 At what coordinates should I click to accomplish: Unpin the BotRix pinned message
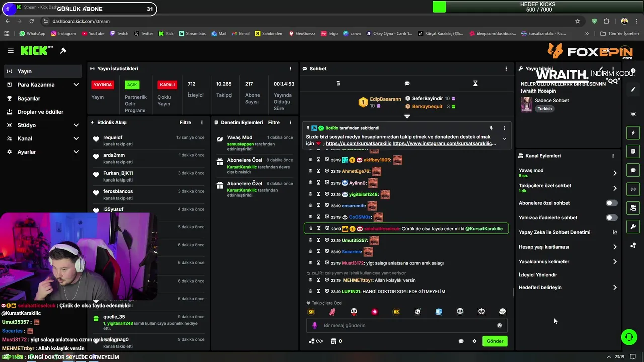(x=491, y=128)
